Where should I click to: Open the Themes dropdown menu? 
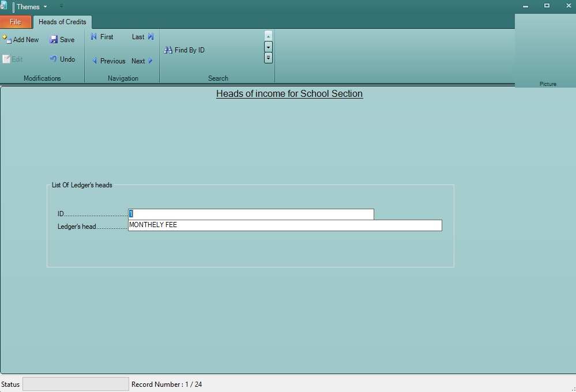(x=32, y=6)
